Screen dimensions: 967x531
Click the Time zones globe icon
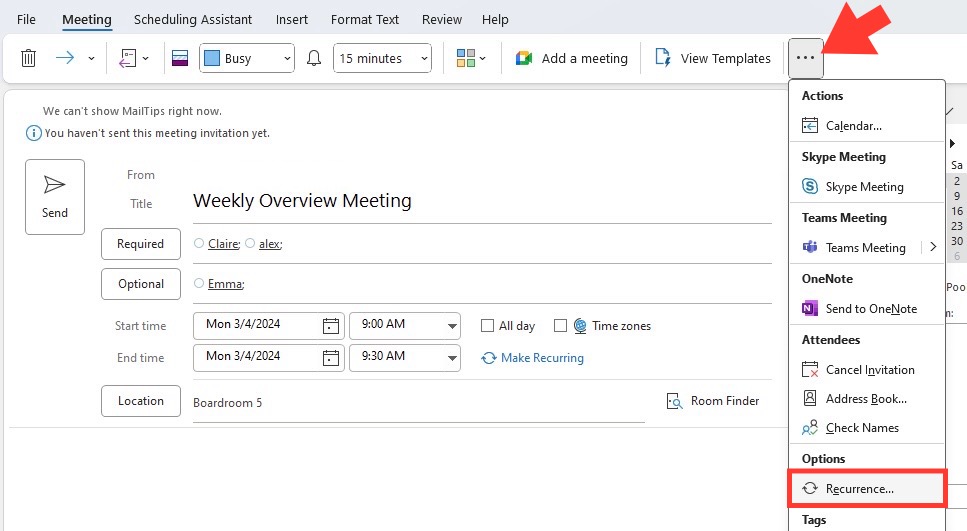(580, 326)
